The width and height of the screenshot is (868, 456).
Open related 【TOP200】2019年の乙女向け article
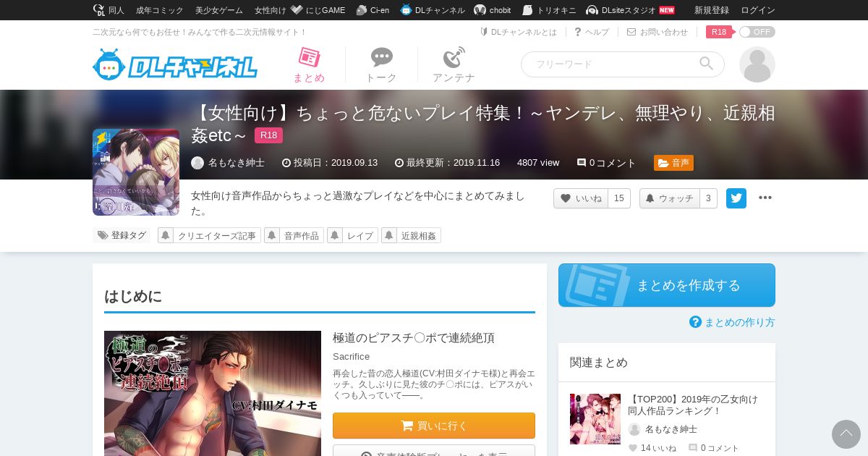pos(693,405)
